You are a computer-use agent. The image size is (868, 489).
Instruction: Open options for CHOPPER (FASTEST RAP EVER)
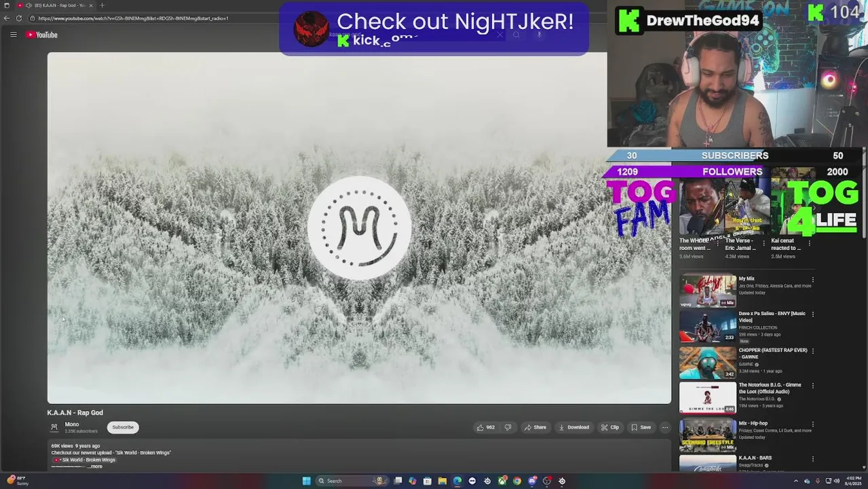pyautogui.click(x=812, y=350)
